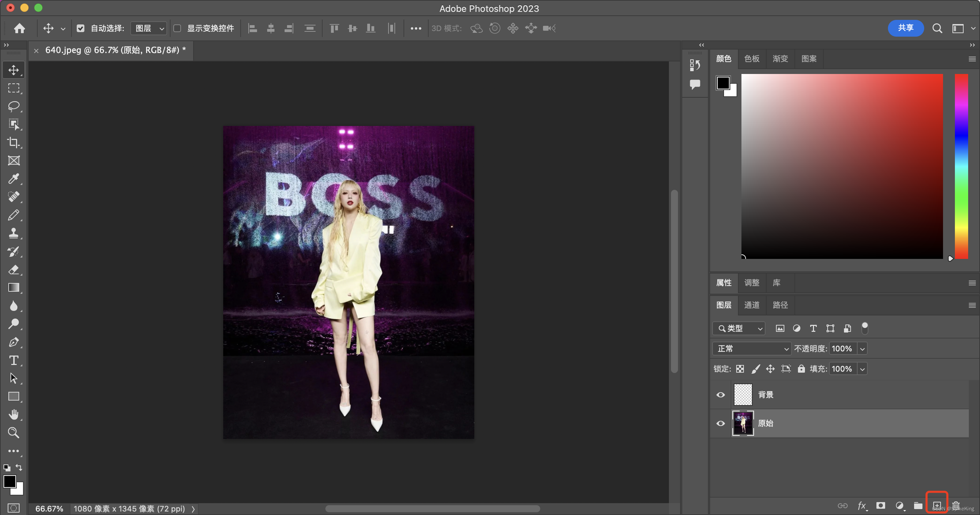Select the Horizontal Type tool
This screenshot has height=515, width=980.
pyautogui.click(x=14, y=360)
